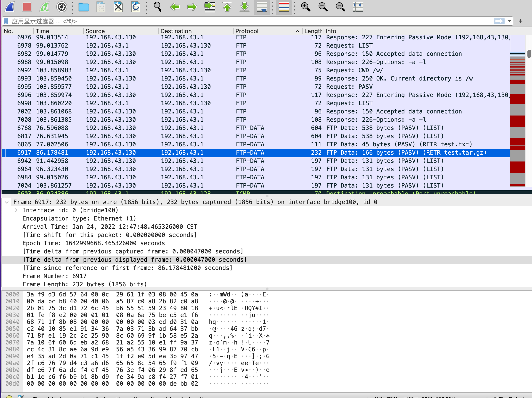Toggle auto-scroll during live capture
Viewport: 532px width, 398px height.
coord(262,7)
